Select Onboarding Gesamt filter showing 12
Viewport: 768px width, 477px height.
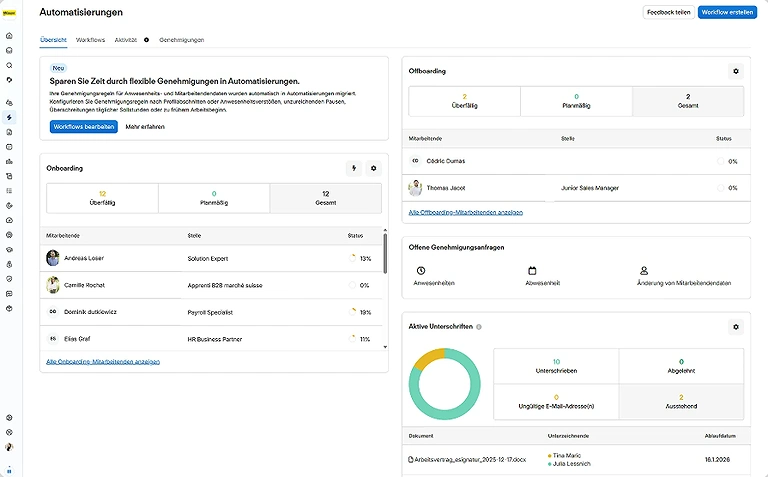pyautogui.click(x=326, y=198)
